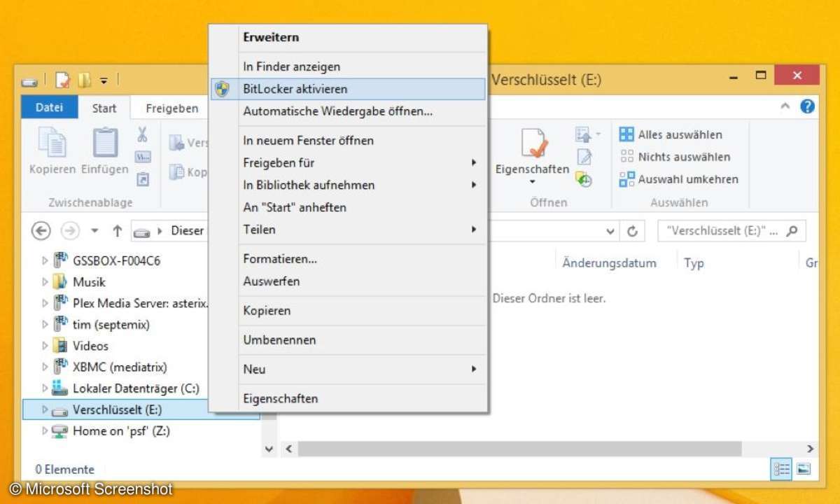This screenshot has width=840, height=504.
Task: Open the recent locations dropdown arrow
Action: 95,231
